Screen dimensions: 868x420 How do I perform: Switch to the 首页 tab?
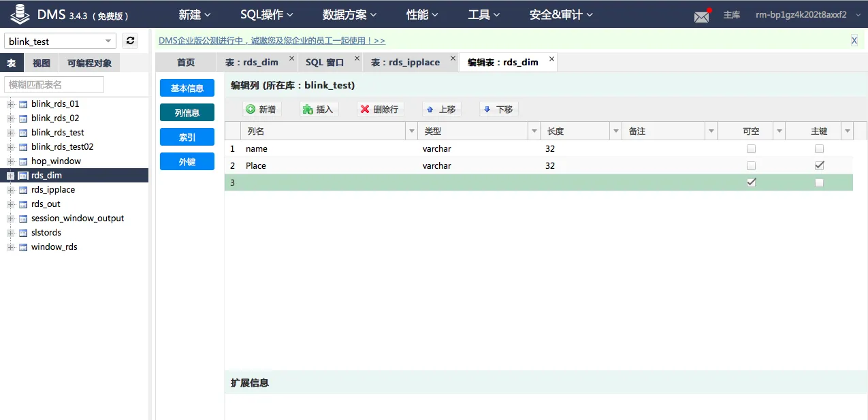coord(186,62)
